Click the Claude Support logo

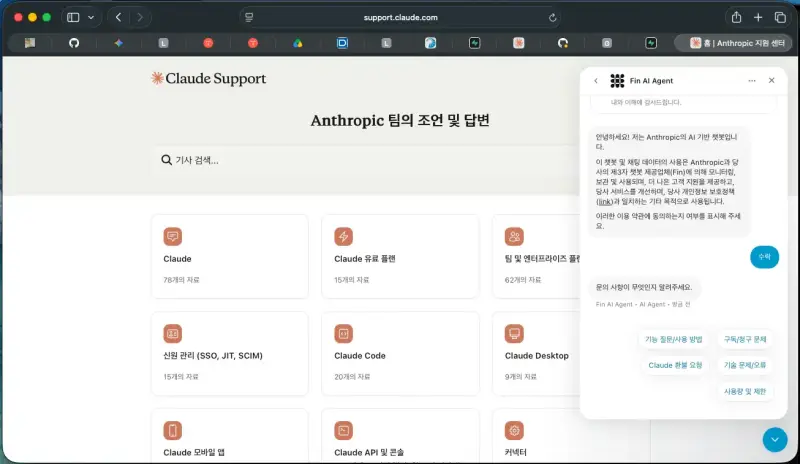click(x=209, y=78)
